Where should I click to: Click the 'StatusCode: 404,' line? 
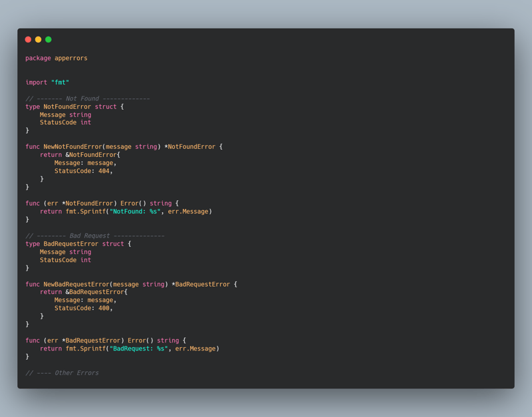click(84, 171)
